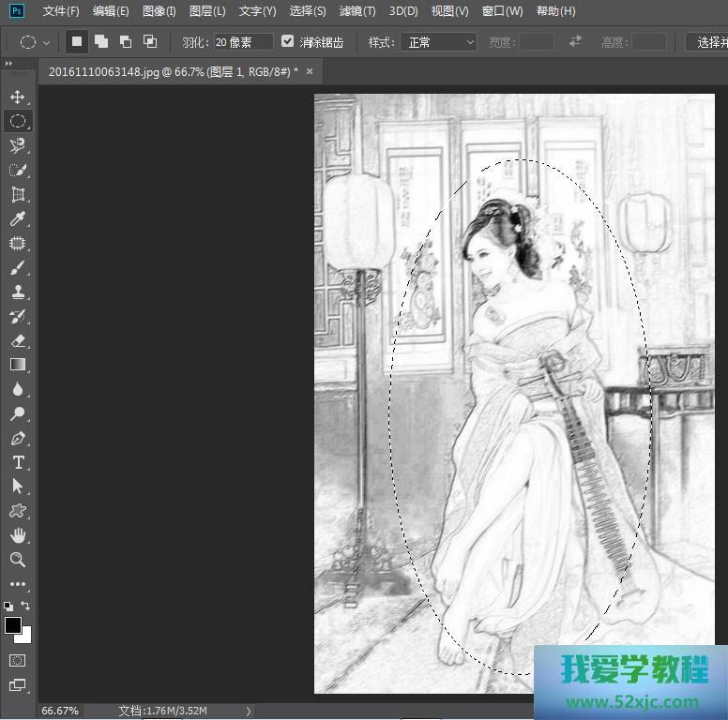Choose the Eraser tool
Viewport: 728px width, 720px height.
click(18, 340)
